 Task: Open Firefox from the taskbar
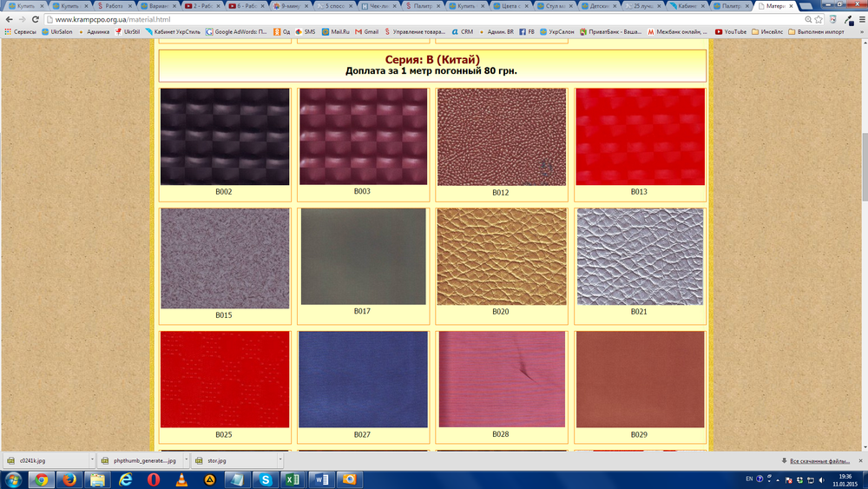(68, 479)
